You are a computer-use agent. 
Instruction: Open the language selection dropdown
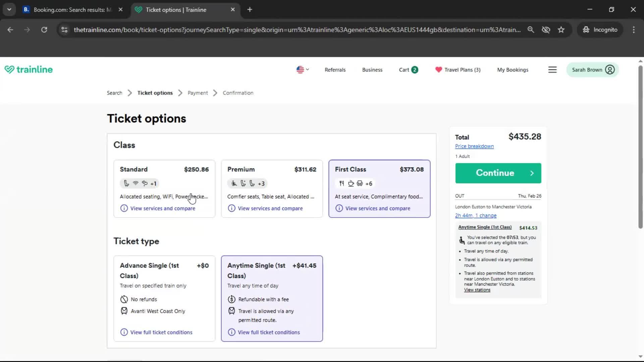(302, 69)
